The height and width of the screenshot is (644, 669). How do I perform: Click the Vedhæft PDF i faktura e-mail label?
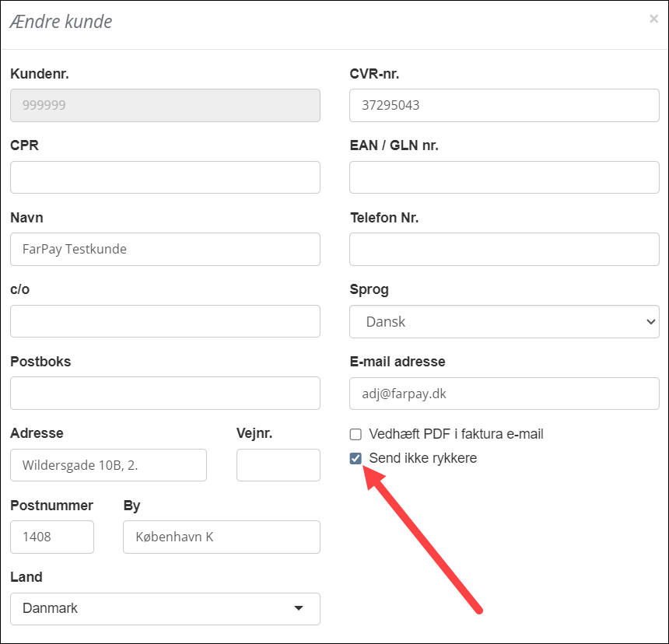(456, 434)
